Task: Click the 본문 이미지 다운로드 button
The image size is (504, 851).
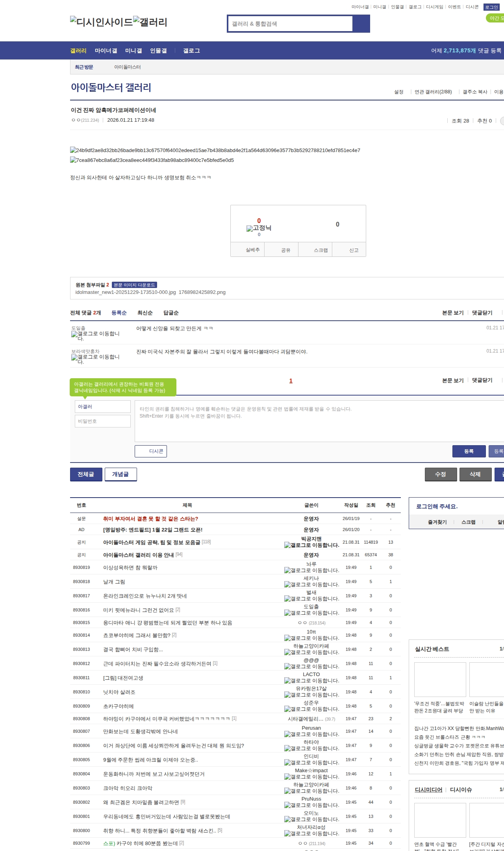Action: coord(134,285)
